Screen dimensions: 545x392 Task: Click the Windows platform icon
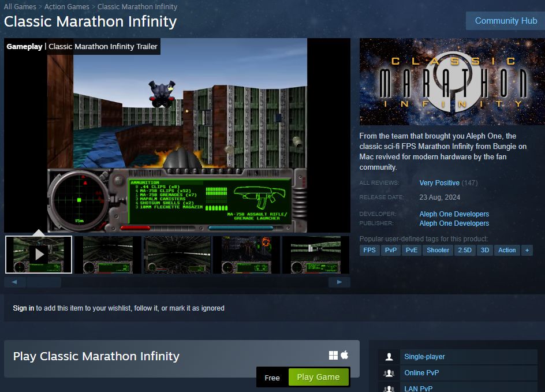tap(333, 355)
